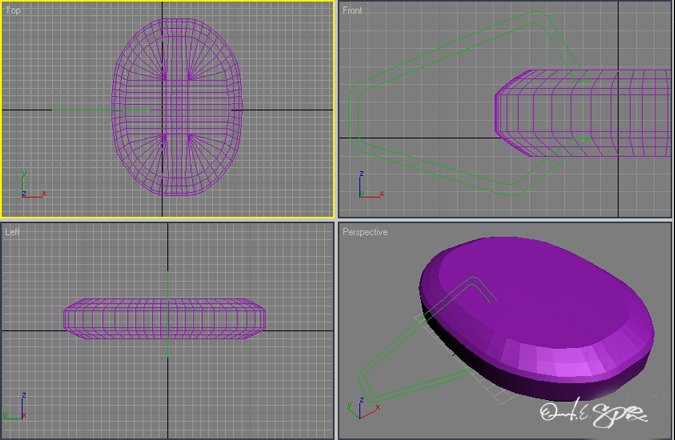
Task: Click the Top viewport label
Action: click(x=13, y=11)
